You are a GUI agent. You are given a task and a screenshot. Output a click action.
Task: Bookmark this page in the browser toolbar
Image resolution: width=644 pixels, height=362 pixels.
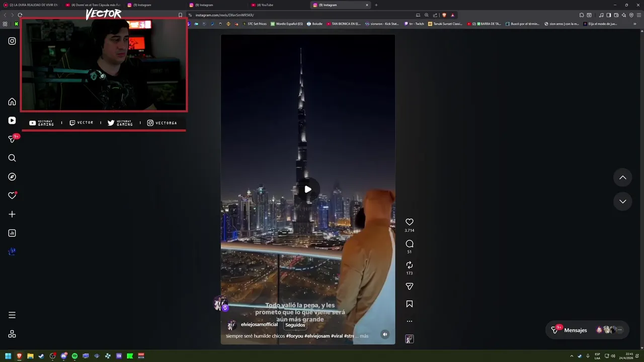click(x=180, y=15)
